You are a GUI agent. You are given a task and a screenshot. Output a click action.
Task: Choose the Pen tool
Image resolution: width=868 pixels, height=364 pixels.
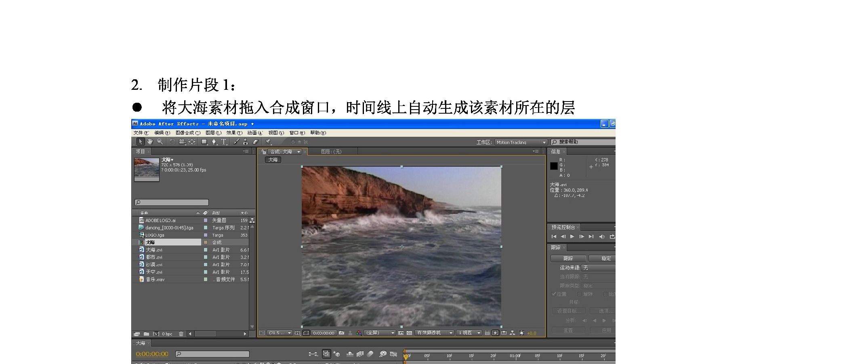pyautogui.click(x=214, y=142)
